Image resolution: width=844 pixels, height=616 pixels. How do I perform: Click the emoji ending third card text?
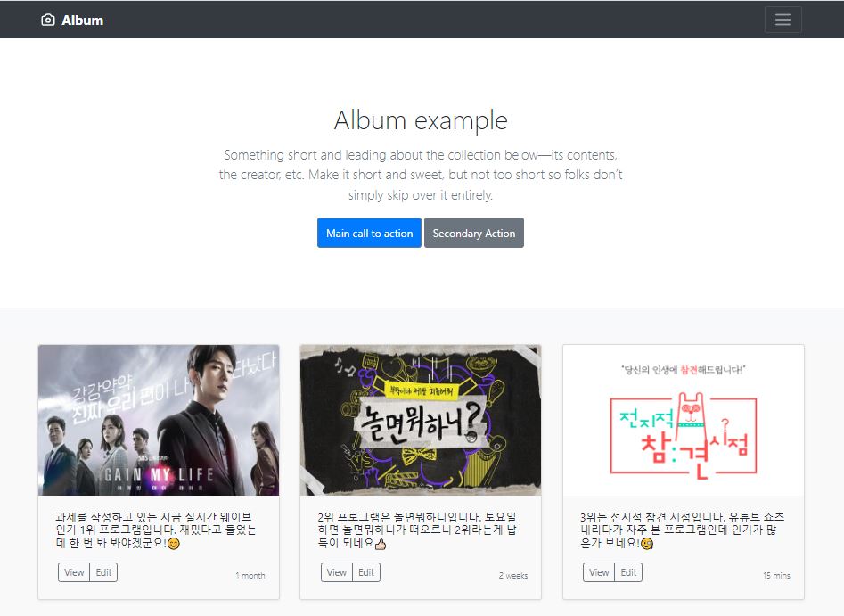647,543
